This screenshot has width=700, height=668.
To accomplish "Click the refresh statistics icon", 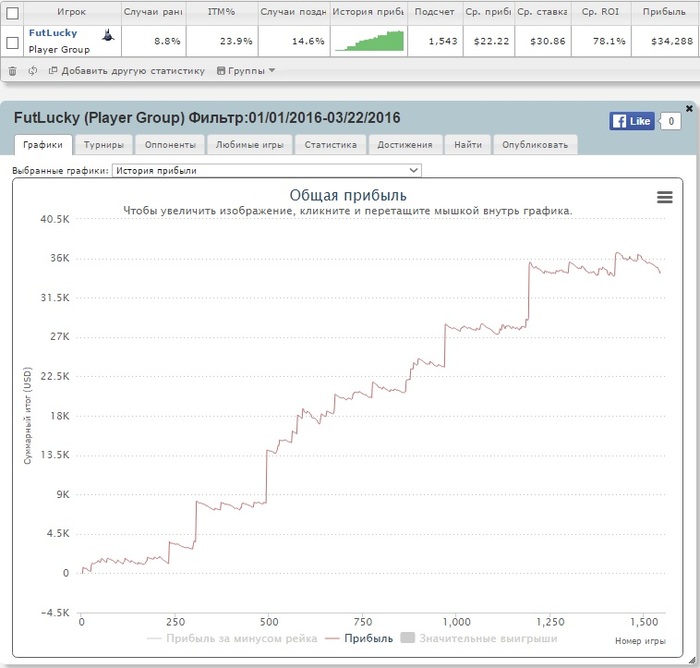I will [x=33, y=71].
